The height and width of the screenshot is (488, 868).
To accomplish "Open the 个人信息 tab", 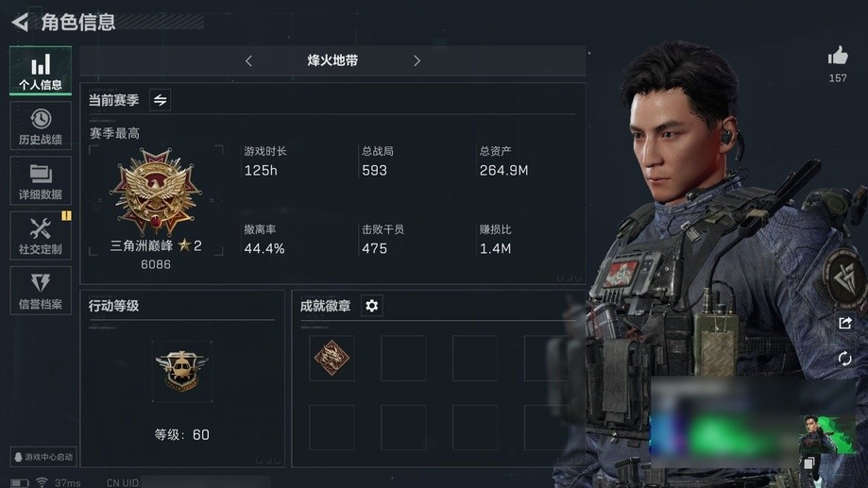I will click(41, 71).
